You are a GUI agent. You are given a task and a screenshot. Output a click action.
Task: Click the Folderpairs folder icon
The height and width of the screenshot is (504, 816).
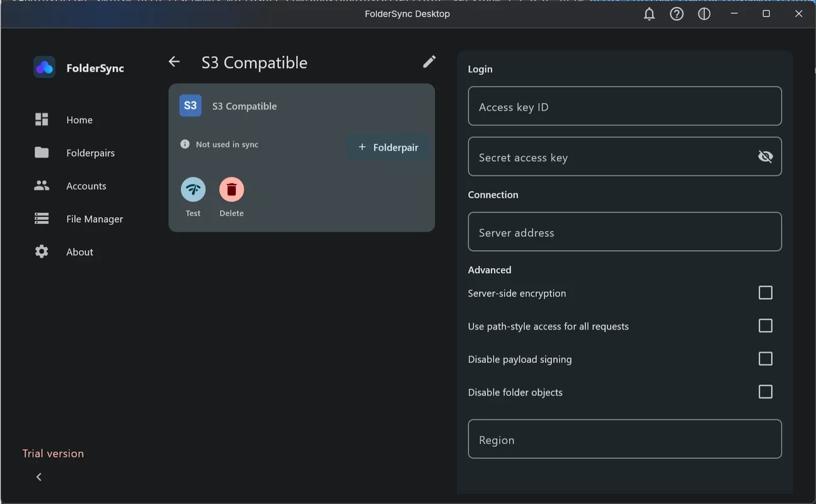[42, 152]
